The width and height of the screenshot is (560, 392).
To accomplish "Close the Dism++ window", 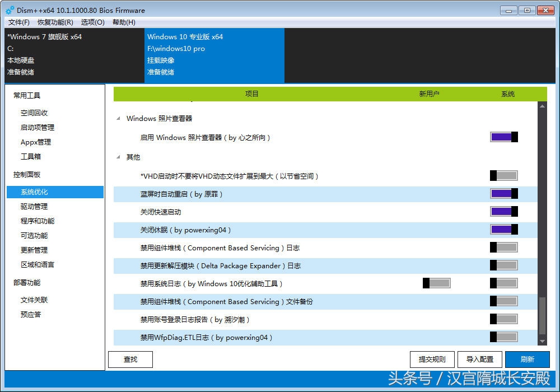I will click(545, 10).
